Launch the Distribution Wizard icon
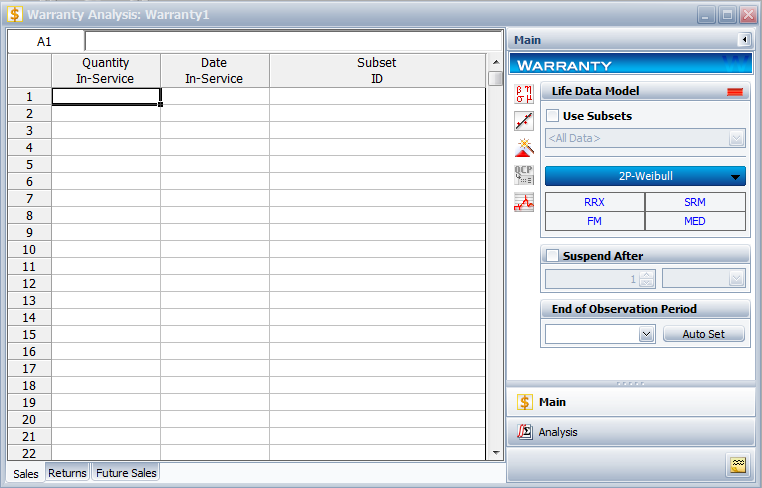Screen dimensions: 762x488 point(524,148)
